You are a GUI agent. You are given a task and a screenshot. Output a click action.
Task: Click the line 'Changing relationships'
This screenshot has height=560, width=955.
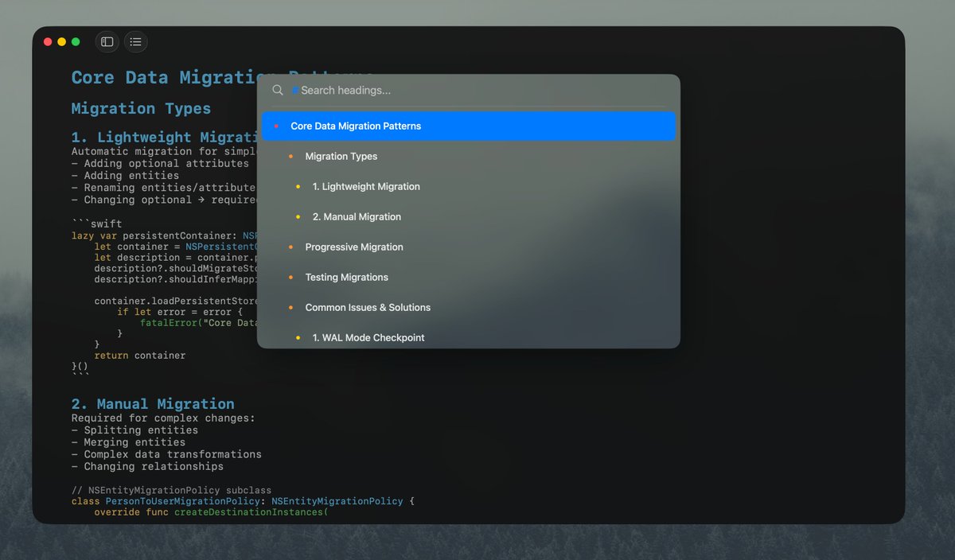click(x=147, y=466)
